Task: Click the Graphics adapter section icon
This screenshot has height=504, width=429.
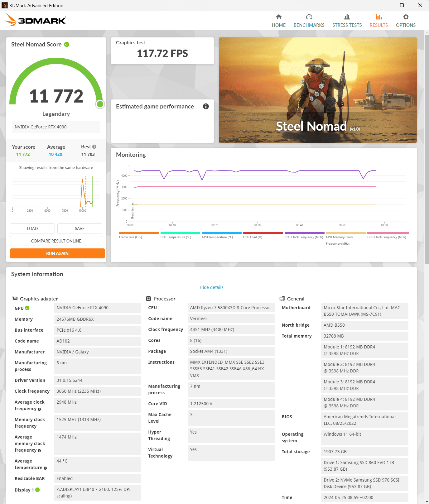Action: click(15, 298)
